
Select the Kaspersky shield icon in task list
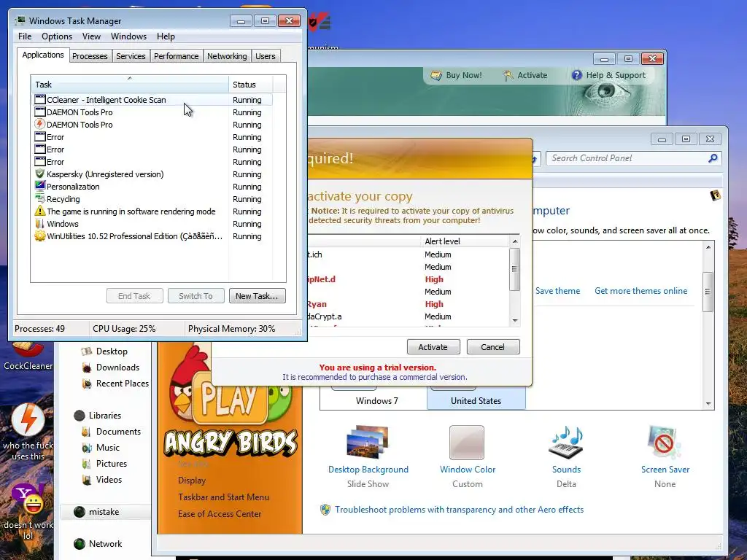pos(40,174)
